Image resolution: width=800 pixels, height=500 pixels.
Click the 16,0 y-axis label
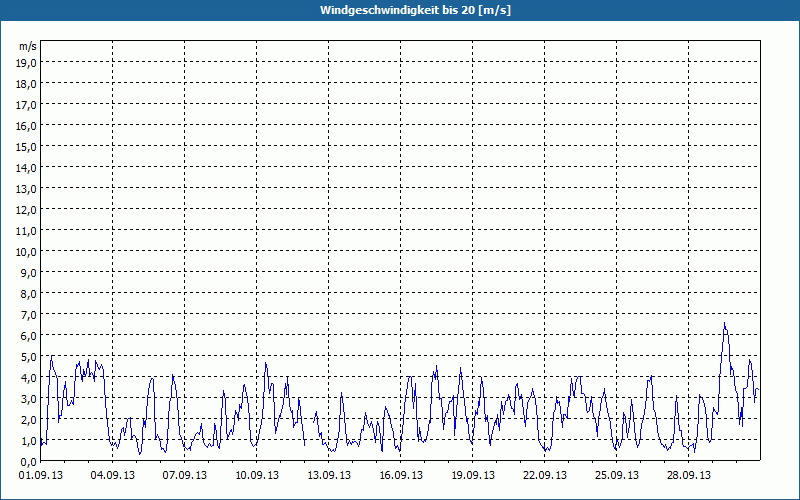tap(27, 125)
